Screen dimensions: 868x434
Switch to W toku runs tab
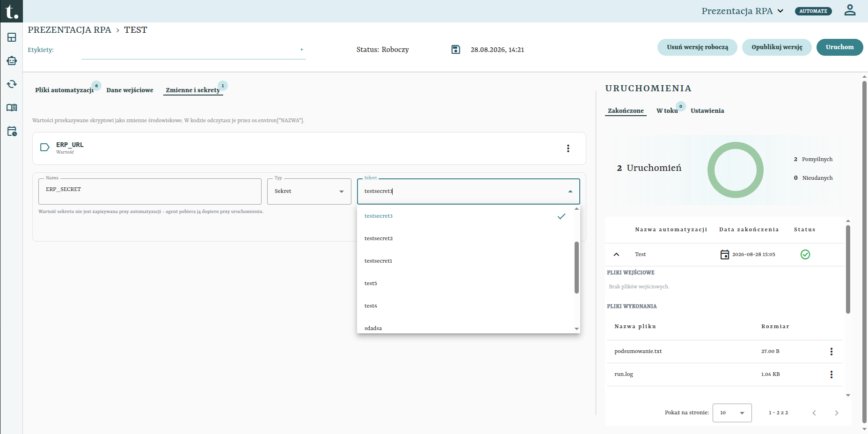667,110
